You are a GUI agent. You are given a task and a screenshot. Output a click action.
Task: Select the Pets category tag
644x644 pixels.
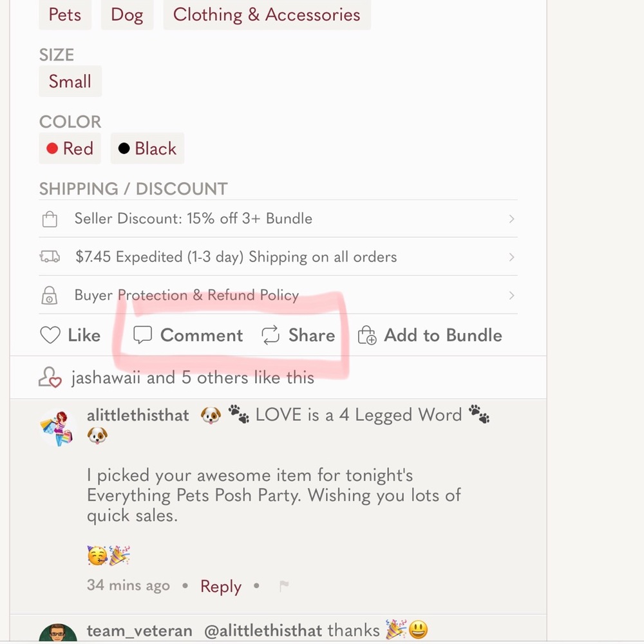pyautogui.click(x=65, y=15)
